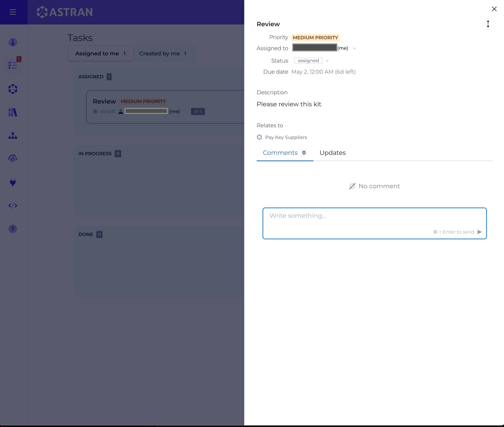504x427 pixels.
Task: Click the Astran logo
Action: [65, 12]
